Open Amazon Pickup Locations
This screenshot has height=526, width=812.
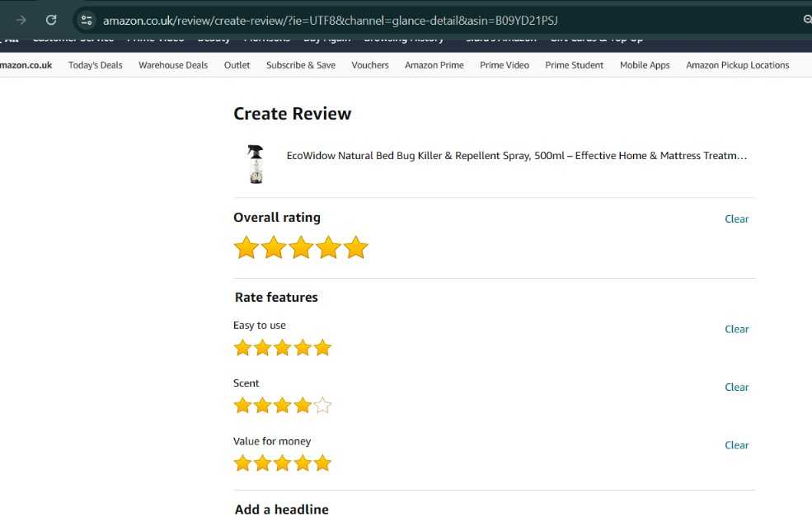click(x=738, y=65)
